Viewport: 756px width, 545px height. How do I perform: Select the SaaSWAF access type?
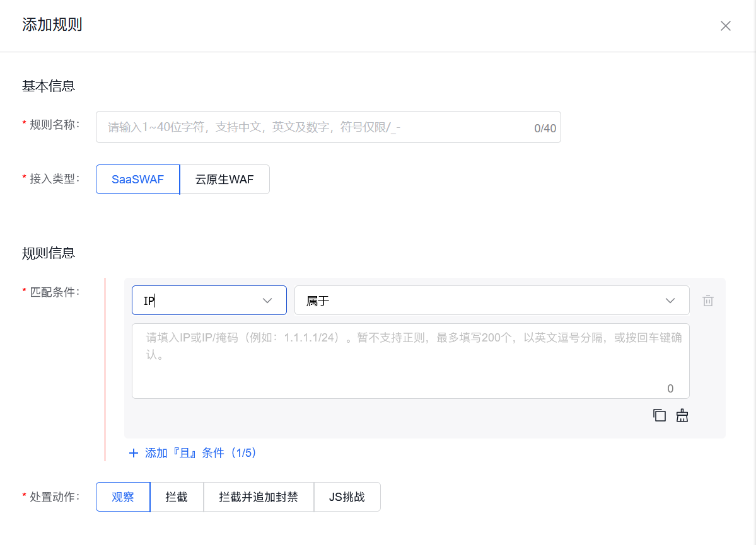click(137, 179)
